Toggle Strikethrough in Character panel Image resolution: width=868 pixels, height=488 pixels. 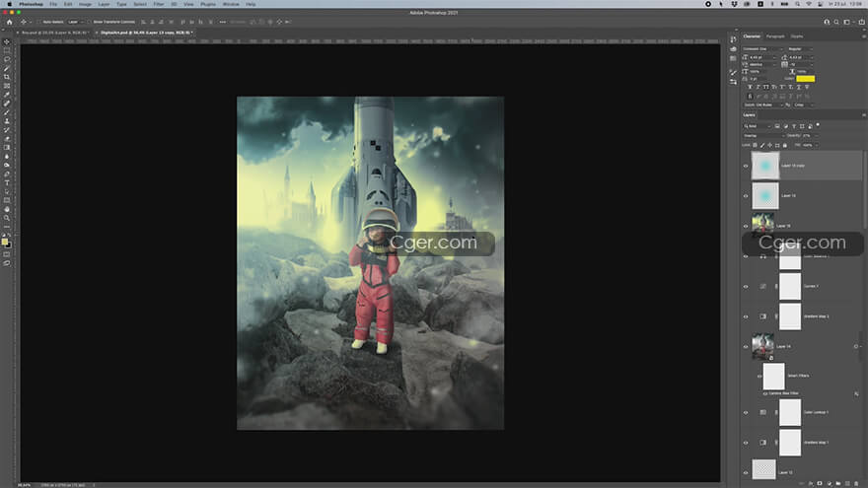click(x=807, y=87)
